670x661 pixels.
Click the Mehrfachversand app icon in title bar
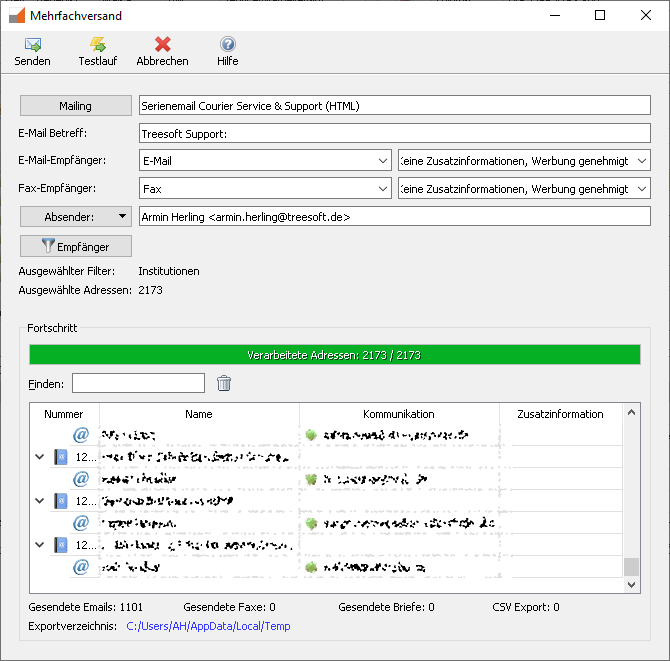point(17,15)
